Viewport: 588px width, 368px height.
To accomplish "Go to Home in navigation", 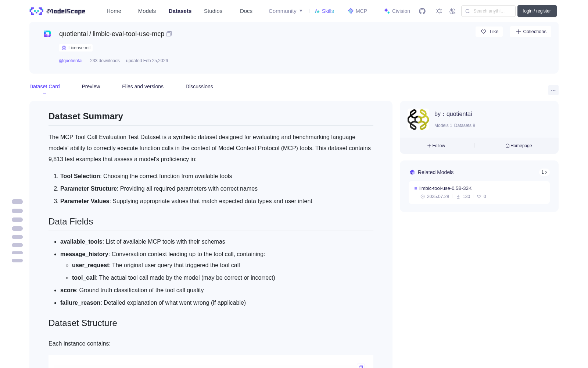I will [114, 11].
